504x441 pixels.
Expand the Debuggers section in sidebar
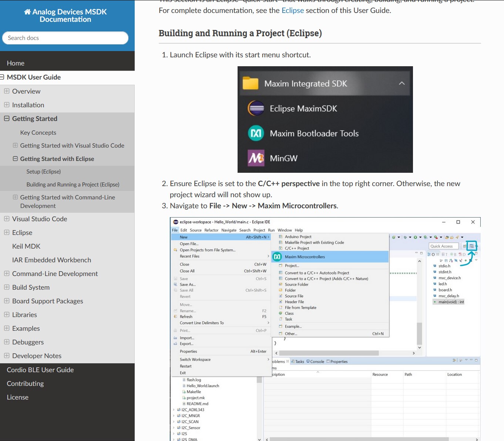[7, 342]
